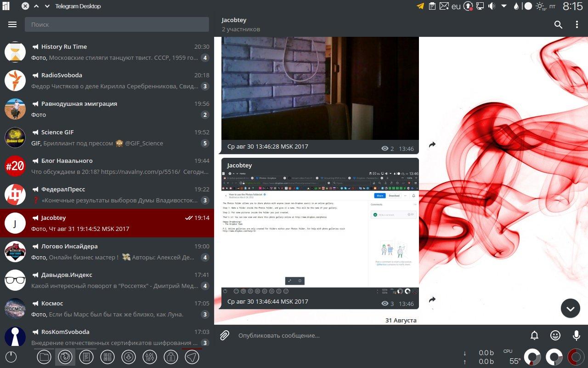Toggle the notification bell for the post
This screenshot has width=588, height=368.
coord(535,335)
